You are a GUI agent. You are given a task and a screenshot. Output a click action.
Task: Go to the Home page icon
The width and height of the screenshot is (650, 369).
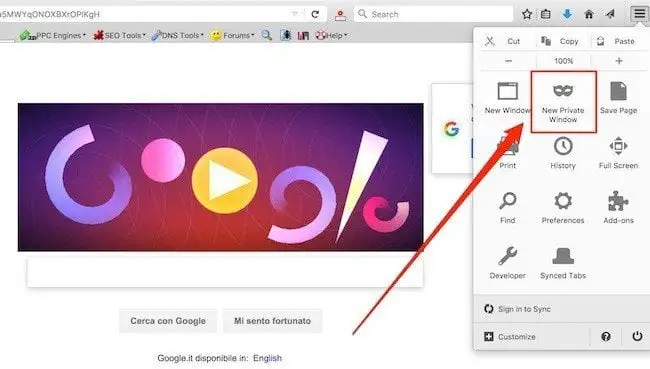589,14
